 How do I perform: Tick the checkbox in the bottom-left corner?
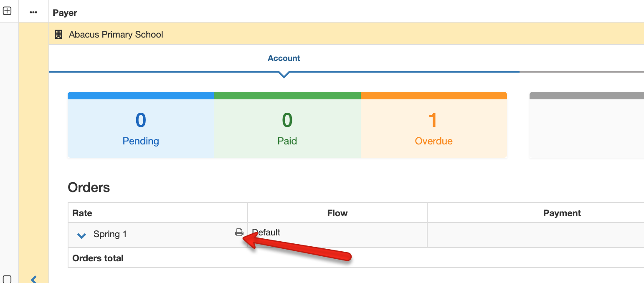(x=7, y=279)
